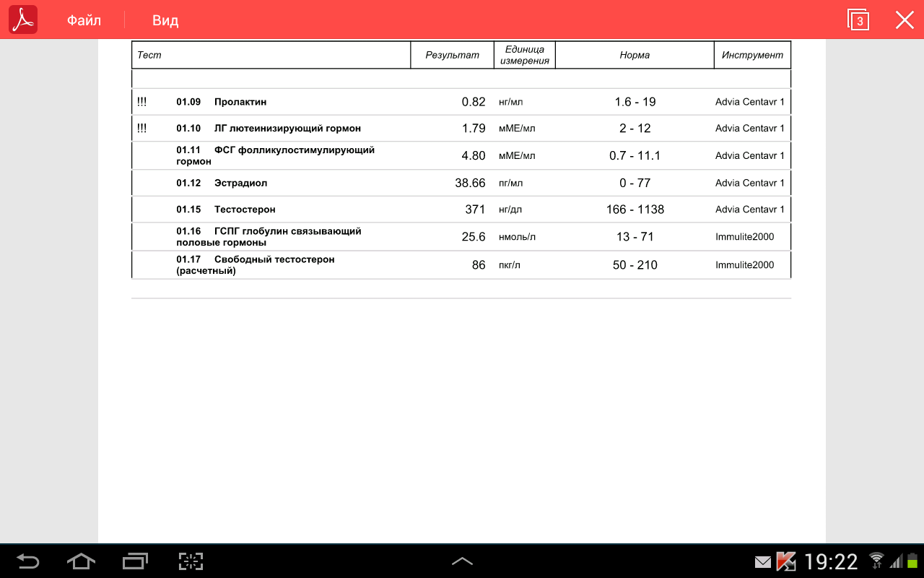The height and width of the screenshot is (578, 924).
Task: Open the Файл menu
Action: click(x=84, y=20)
